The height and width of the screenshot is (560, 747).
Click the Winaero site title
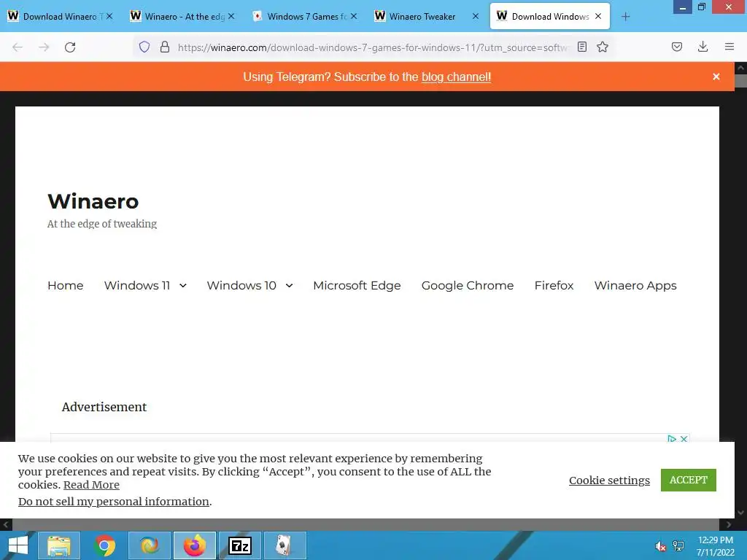(x=93, y=201)
